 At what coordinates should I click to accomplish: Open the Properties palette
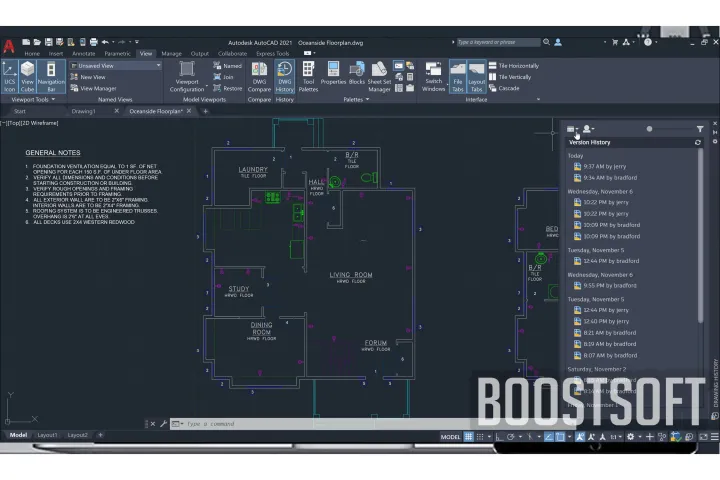(333, 73)
